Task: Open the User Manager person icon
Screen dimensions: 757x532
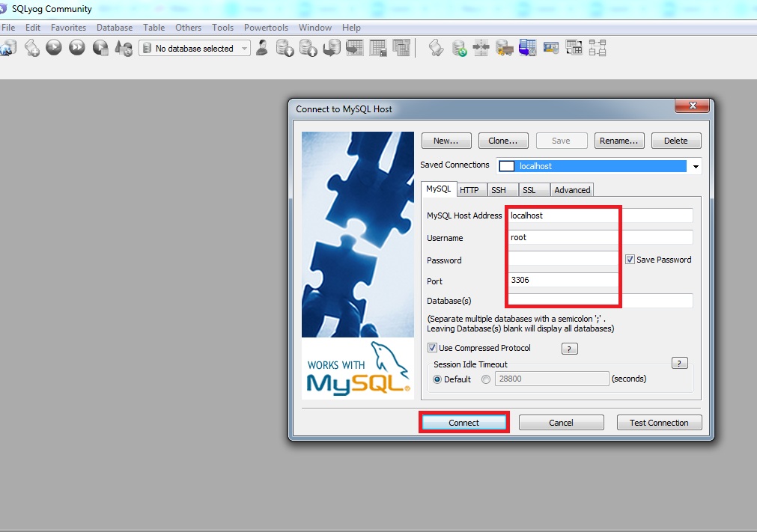Action: (x=262, y=48)
